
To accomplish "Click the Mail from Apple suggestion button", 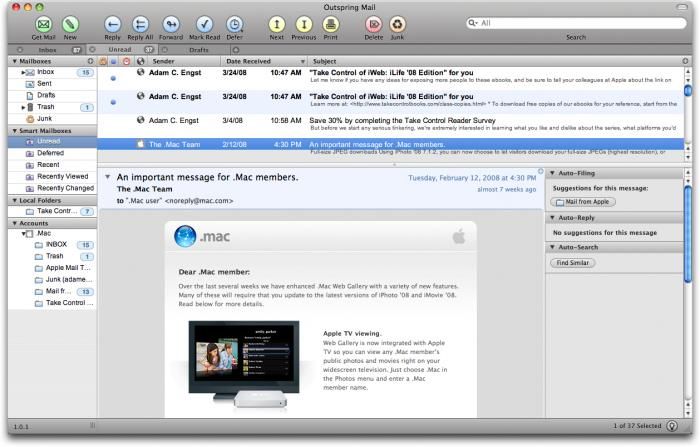I will pyautogui.click(x=583, y=202).
